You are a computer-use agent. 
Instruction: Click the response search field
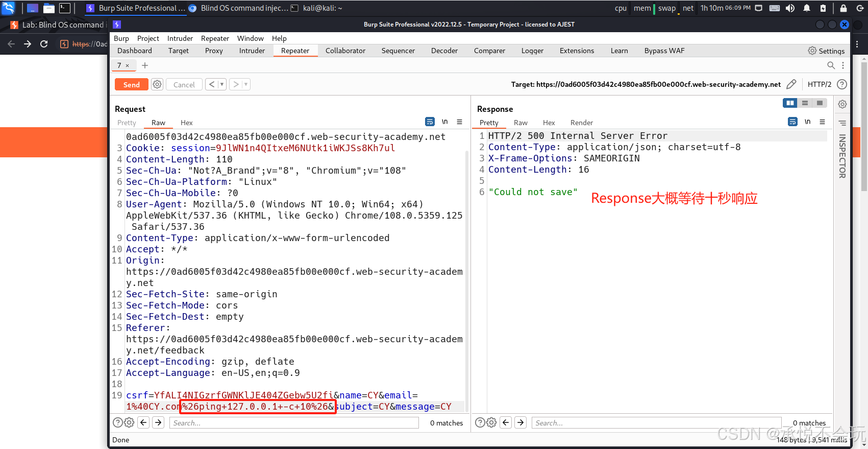(x=656, y=423)
